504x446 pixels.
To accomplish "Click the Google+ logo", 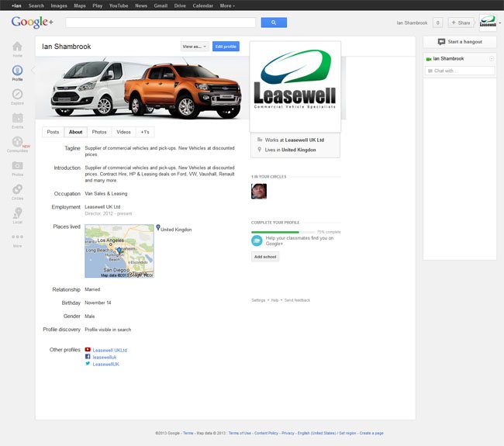I will 33,22.
